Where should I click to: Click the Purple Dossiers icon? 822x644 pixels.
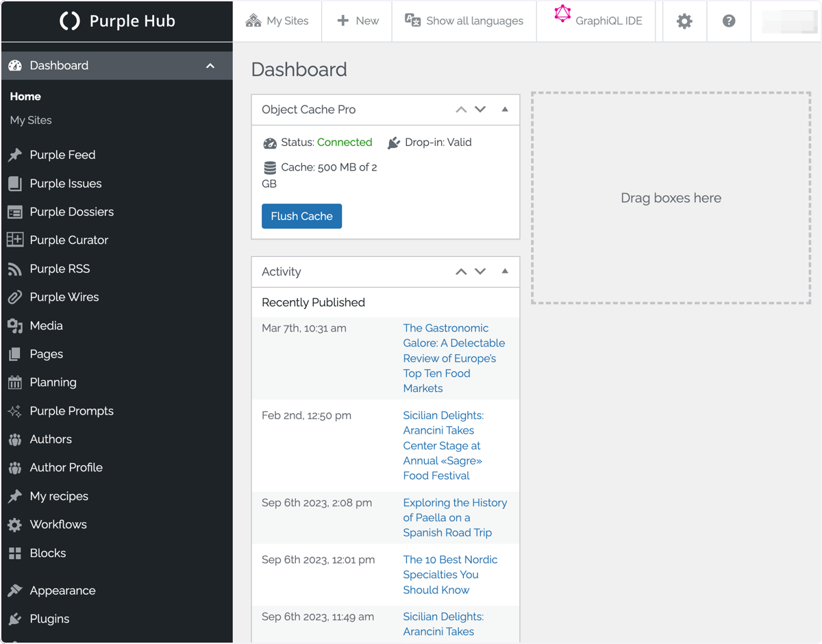[x=15, y=212]
